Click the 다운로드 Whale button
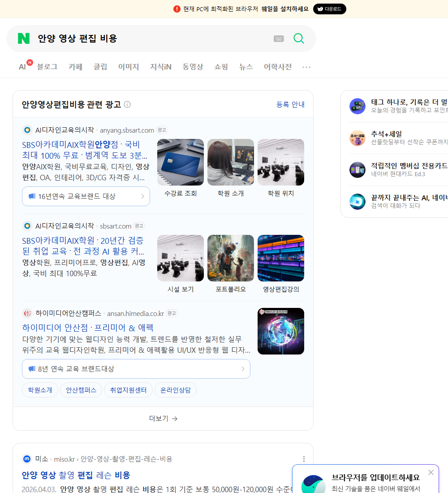The width and height of the screenshot is (448, 493). click(329, 9)
